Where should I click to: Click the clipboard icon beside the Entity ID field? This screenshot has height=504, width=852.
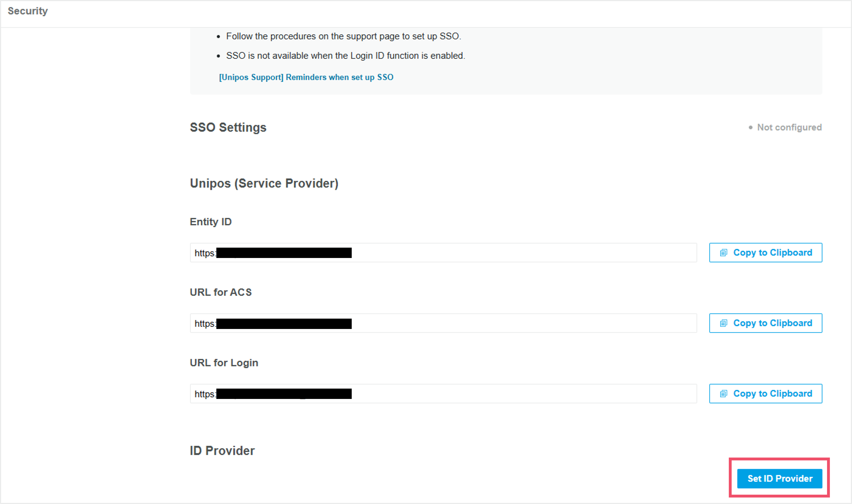point(724,253)
